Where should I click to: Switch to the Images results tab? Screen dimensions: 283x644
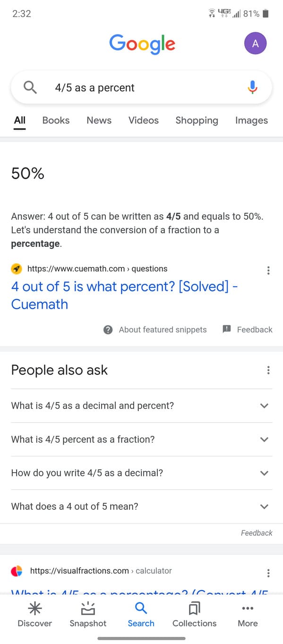click(x=251, y=120)
